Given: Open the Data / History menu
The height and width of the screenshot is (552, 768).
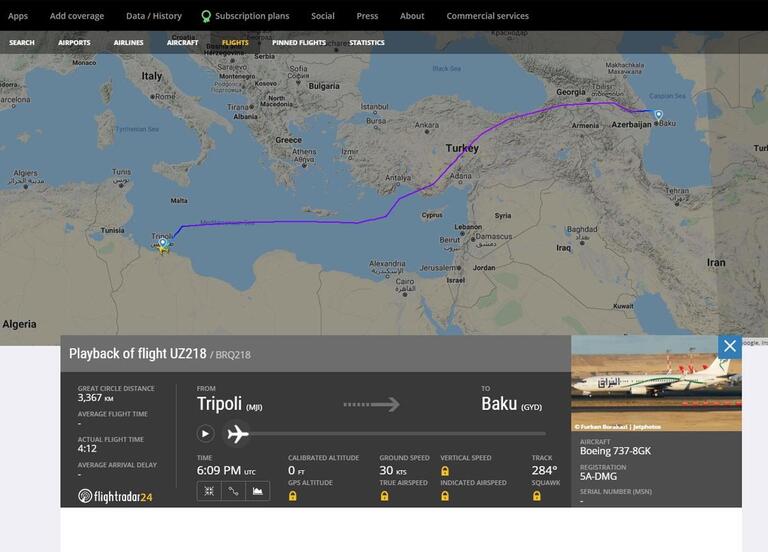Looking at the screenshot, I should (x=154, y=16).
